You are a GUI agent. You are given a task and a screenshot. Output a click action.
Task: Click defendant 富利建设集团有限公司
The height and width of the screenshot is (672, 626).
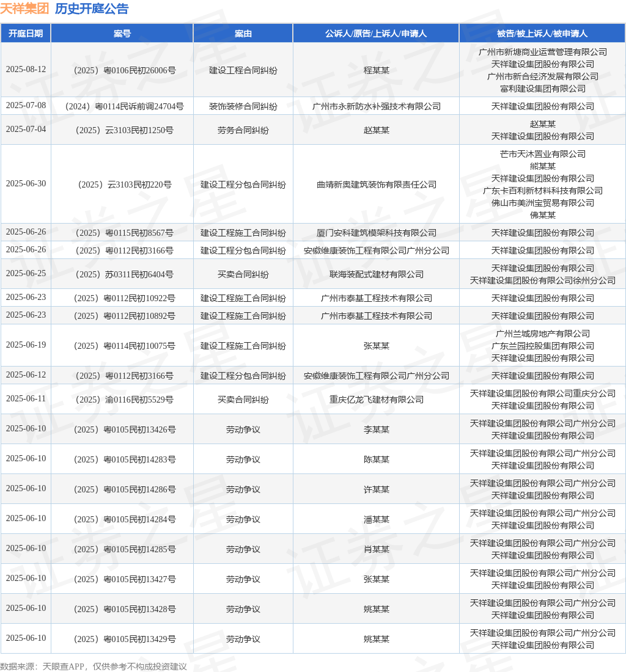click(x=542, y=89)
